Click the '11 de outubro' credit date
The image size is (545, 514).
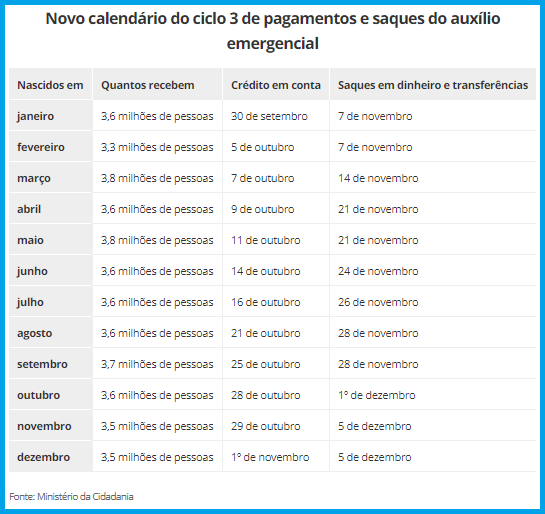266,240
